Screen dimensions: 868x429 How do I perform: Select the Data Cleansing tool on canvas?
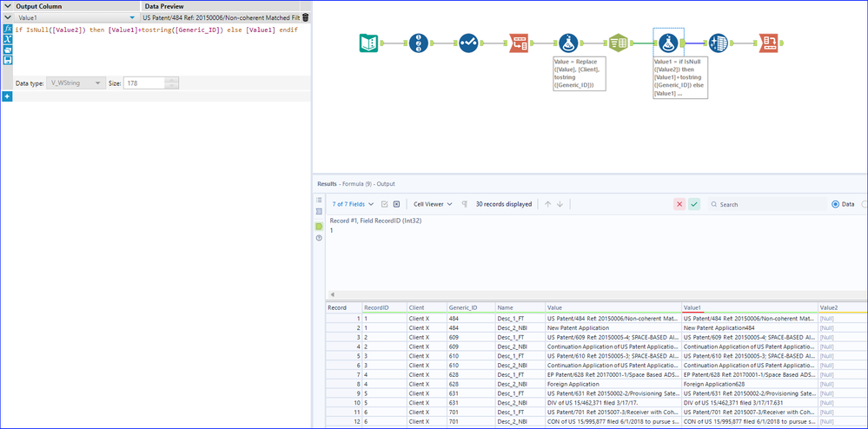[718, 43]
